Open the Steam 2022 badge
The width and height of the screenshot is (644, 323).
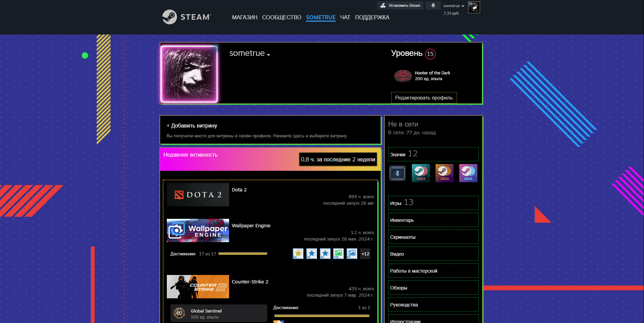[x=468, y=173]
